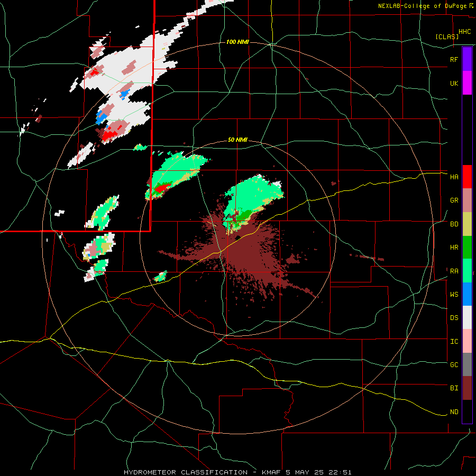Select the yellow BD big drops swatch
476x476 pixels.
tap(467, 224)
